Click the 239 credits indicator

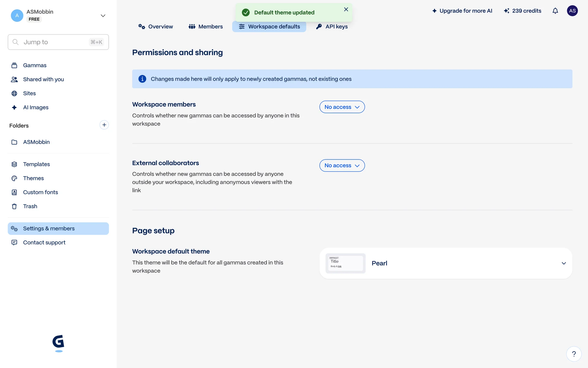coord(522,11)
